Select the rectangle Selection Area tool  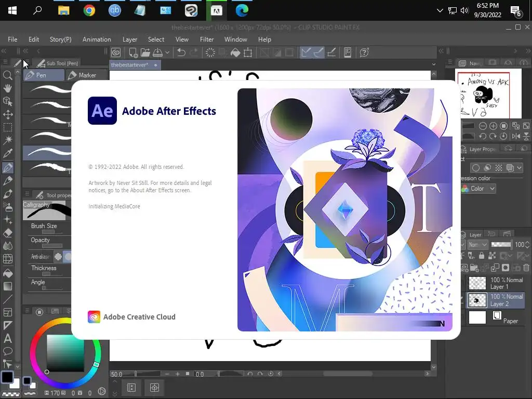7,127
